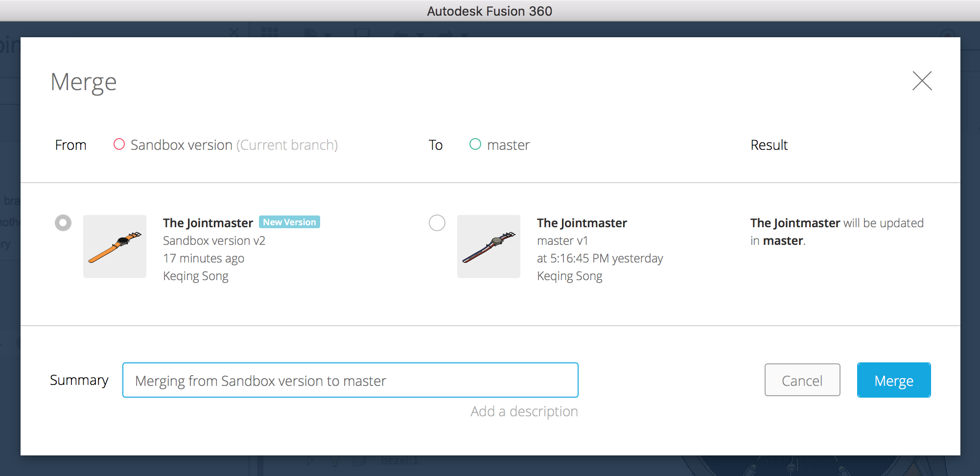Click the Jointmaster title above master v1
The height and width of the screenshot is (476, 980).
pyautogui.click(x=582, y=223)
